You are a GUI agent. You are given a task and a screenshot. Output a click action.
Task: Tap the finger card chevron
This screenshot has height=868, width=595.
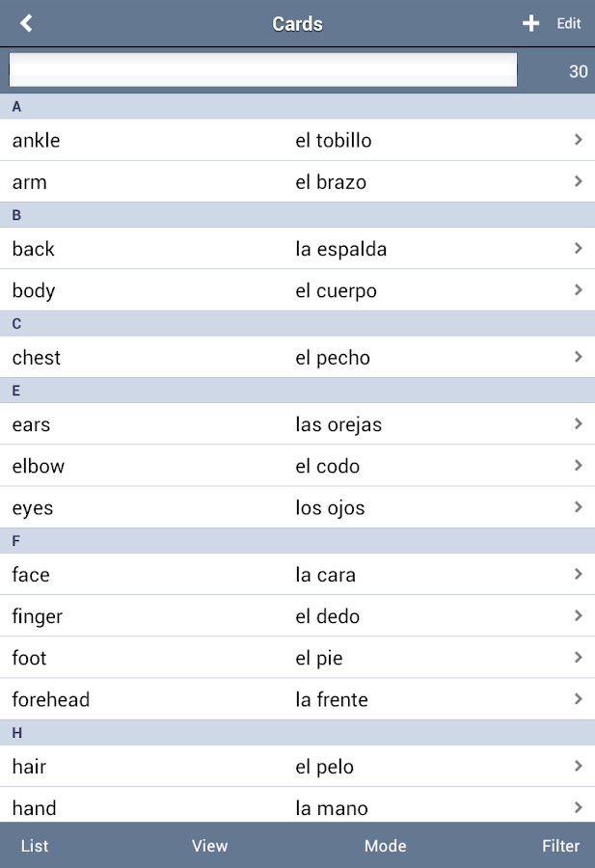click(x=578, y=616)
